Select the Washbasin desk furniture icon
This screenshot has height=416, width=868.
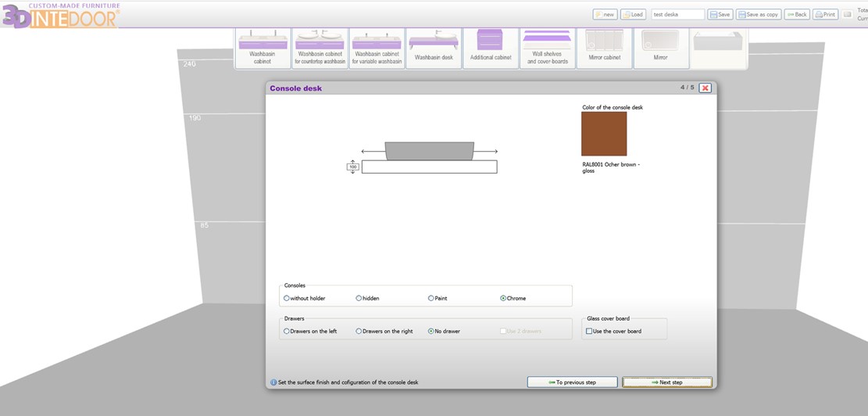(x=434, y=48)
